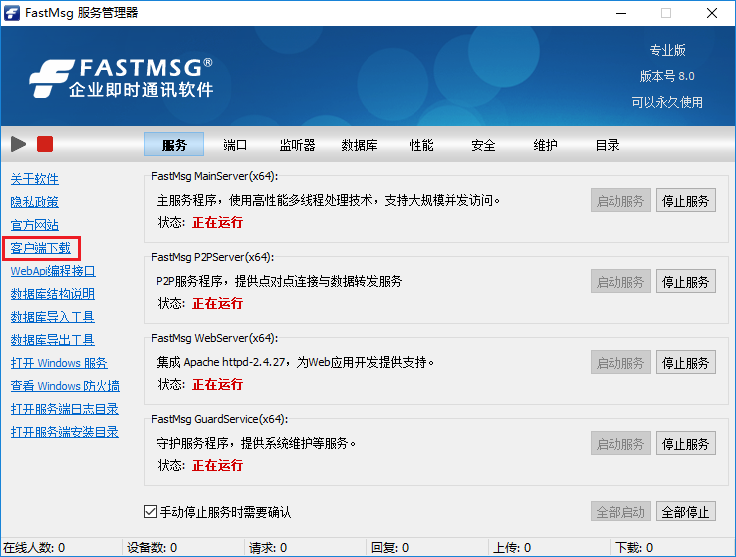The image size is (736, 557).
Task: Click 启动服务 for WebServer
Action: (621, 362)
